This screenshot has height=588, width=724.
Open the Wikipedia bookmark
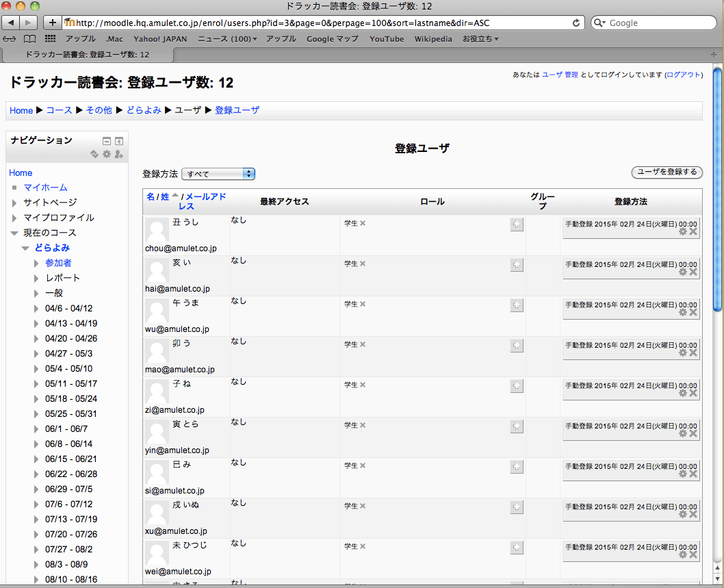(433, 39)
